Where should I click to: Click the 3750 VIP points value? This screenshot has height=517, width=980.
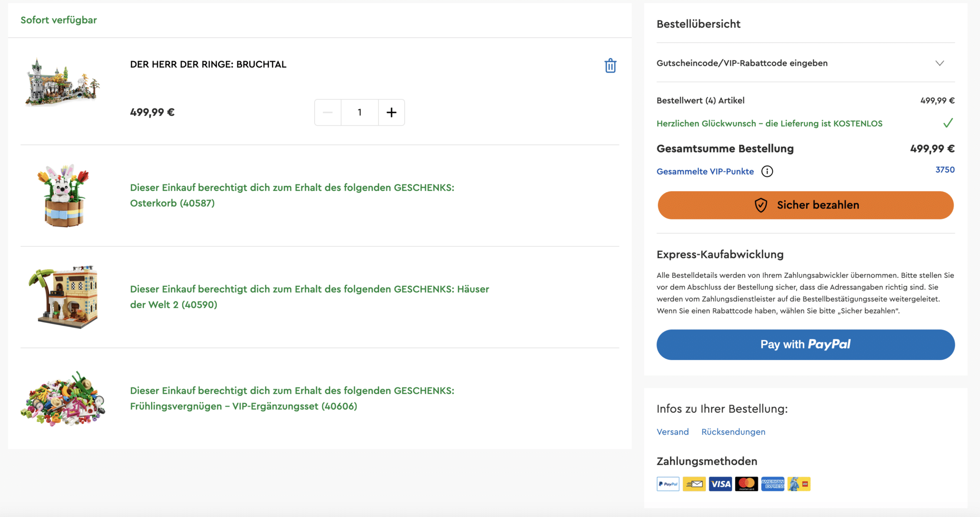pyautogui.click(x=945, y=170)
